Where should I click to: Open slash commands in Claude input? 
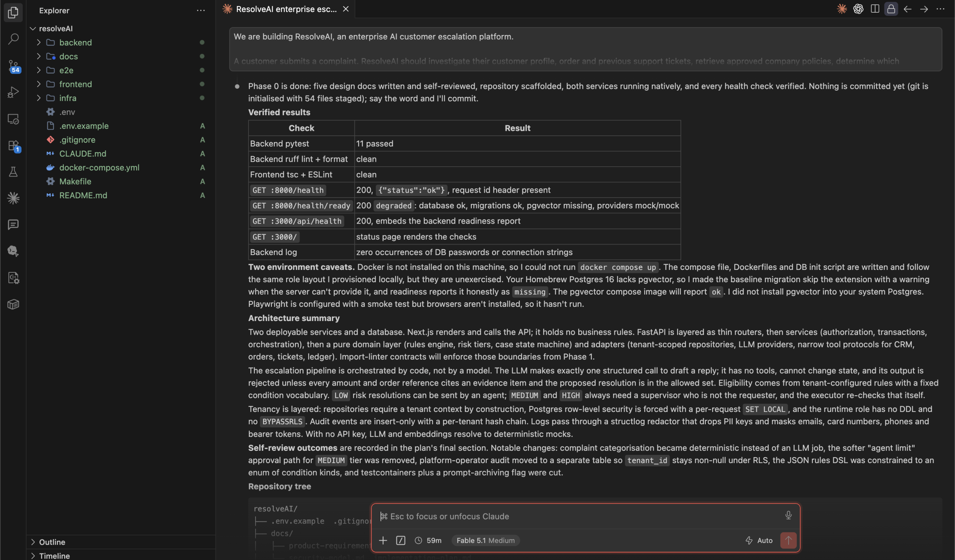[x=401, y=540]
